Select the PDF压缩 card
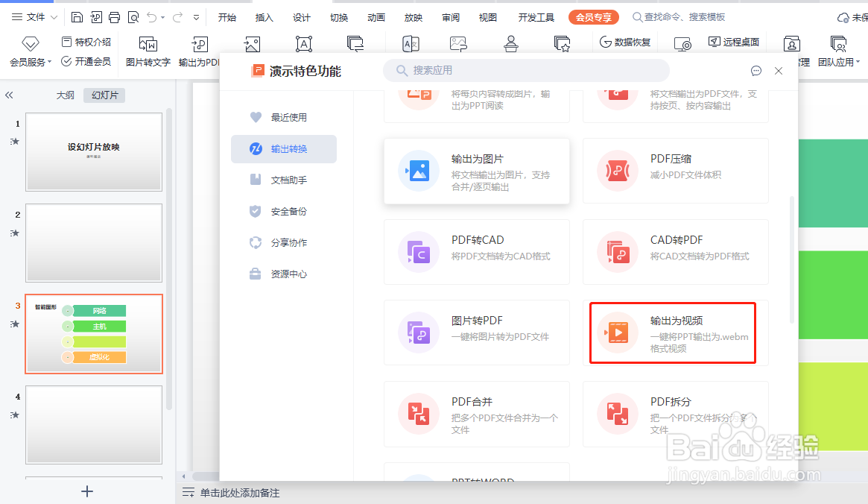The height and width of the screenshot is (504, 868). [675, 171]
